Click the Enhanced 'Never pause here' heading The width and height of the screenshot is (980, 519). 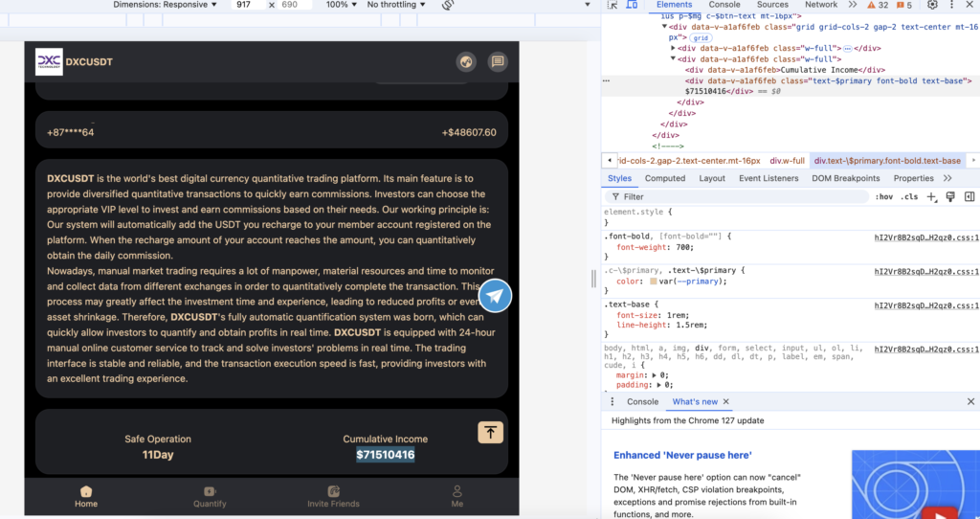(x=682, y=455)
